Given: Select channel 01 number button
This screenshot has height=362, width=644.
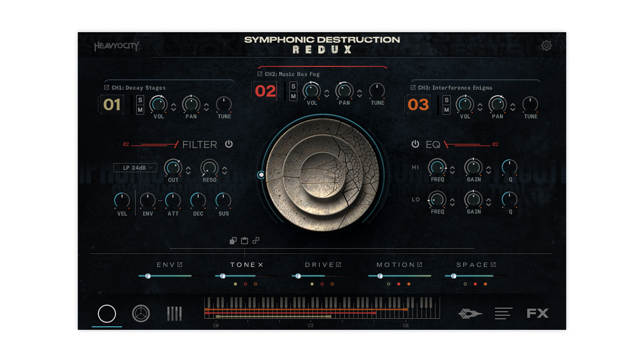Looking at the screenshot, I should coord(112,105).
